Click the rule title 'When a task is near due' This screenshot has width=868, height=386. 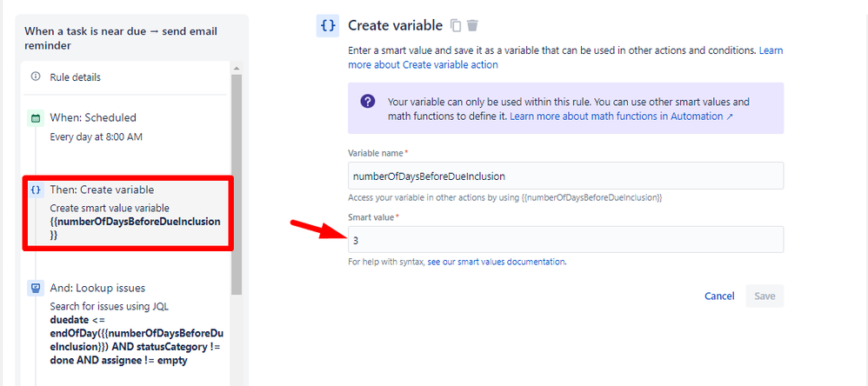tap(121, 38)
